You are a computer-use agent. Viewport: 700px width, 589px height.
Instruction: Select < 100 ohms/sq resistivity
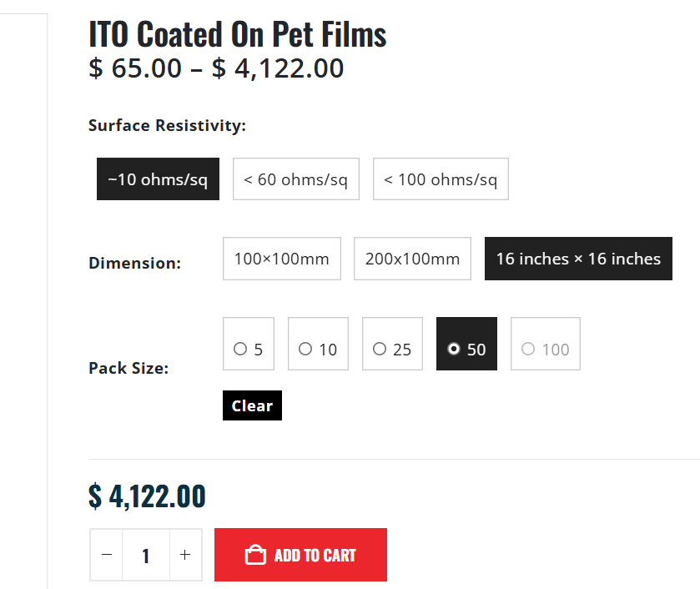pos(441,179)
